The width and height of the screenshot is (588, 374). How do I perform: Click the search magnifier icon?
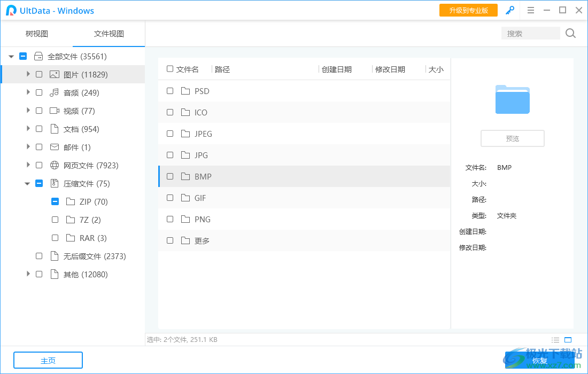point(570,33)
